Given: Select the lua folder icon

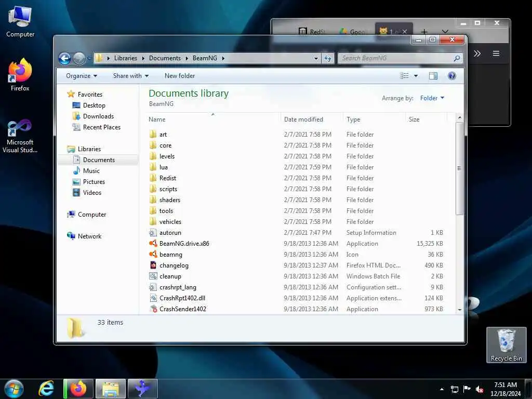Looking at the screenshot, I should tap(153, 167).
